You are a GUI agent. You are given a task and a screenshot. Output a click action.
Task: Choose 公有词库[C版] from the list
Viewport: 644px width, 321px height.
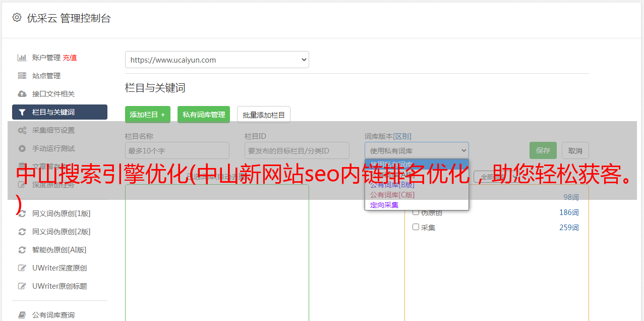click(x=392, y=195)
